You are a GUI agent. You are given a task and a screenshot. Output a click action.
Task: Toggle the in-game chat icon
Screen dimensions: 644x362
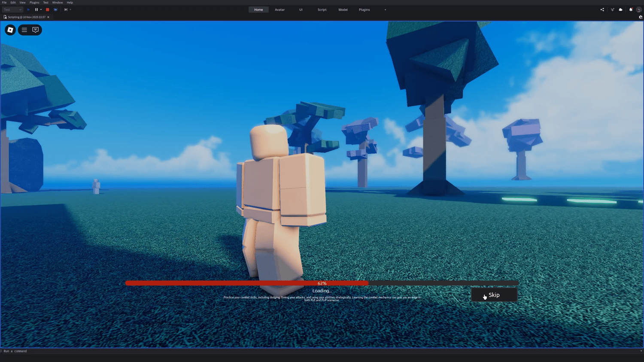36,30
